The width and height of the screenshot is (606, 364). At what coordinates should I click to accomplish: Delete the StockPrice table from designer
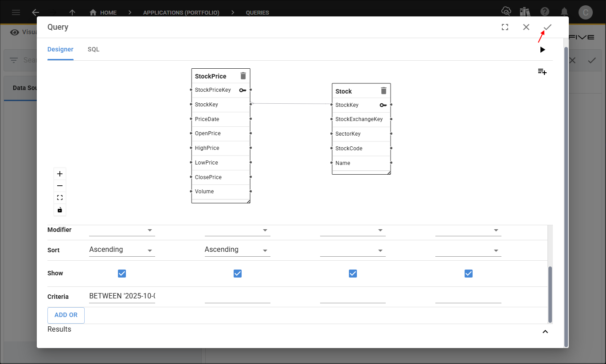coord(243,76)
